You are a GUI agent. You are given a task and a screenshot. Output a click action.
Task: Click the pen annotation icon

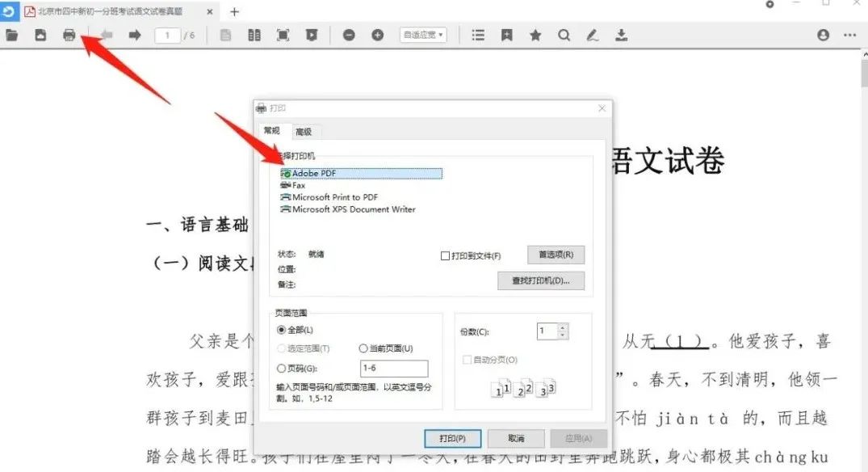tap(593, 36)
